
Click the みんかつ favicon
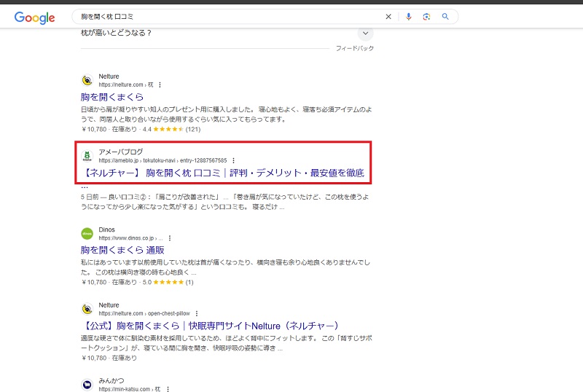click(87, 385)
